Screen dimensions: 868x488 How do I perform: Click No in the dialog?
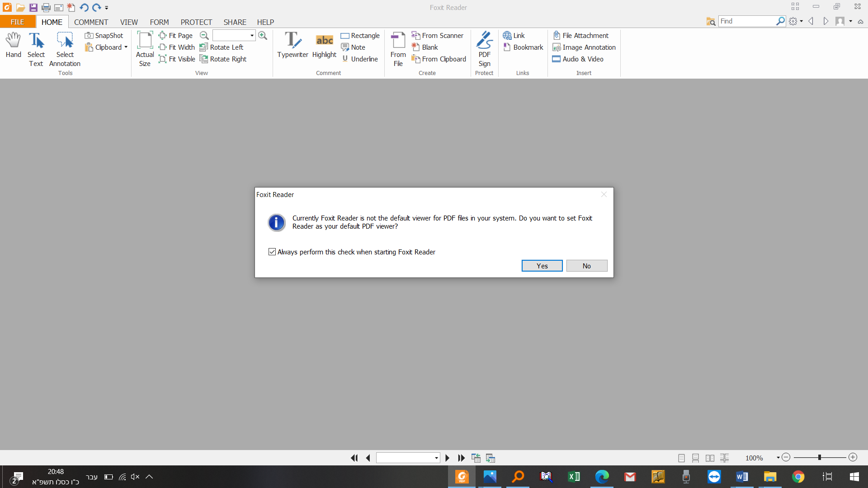click(587, 266)
